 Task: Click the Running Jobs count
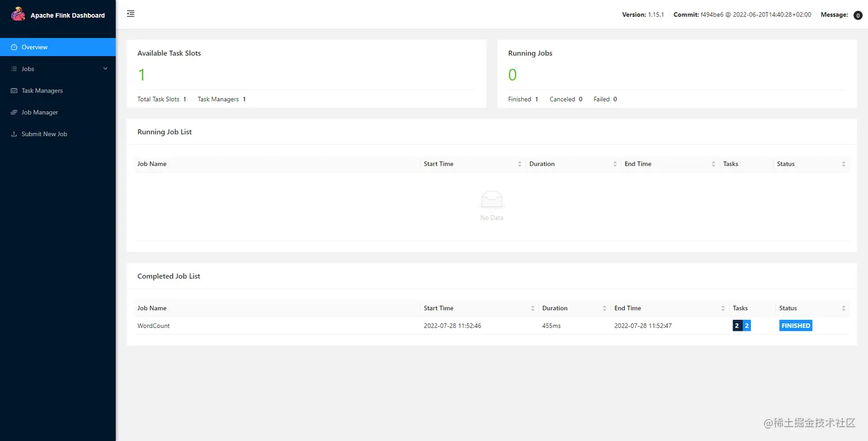[x=513, y=75]
